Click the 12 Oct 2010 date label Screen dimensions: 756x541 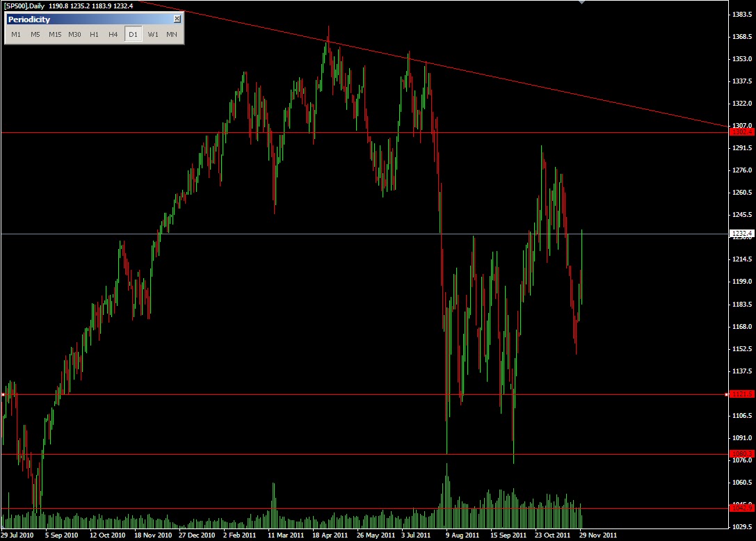[107, 535]
